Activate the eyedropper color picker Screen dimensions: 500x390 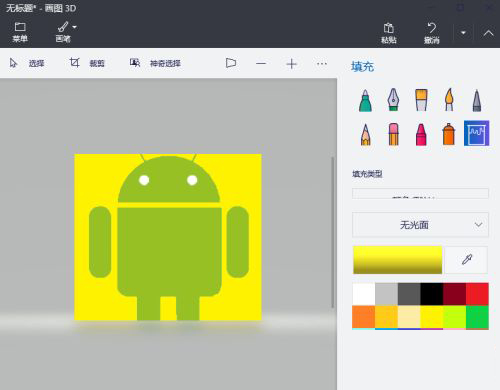coord(467,260)
